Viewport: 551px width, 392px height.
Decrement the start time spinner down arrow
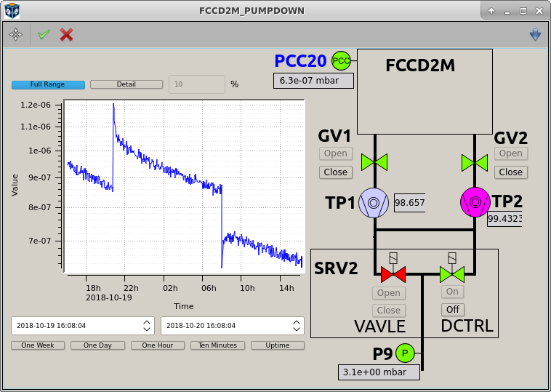(x=147, y=329)
